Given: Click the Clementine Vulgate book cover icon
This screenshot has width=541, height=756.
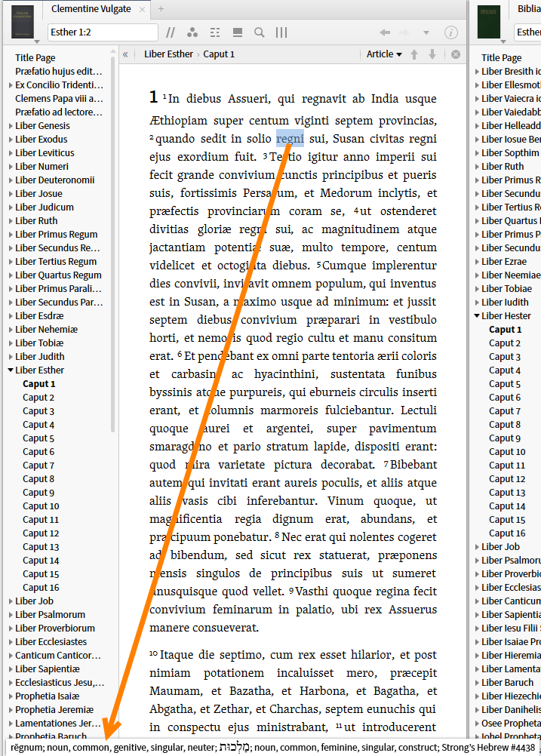Looking at the screenshot, I should tap(23, 22).
